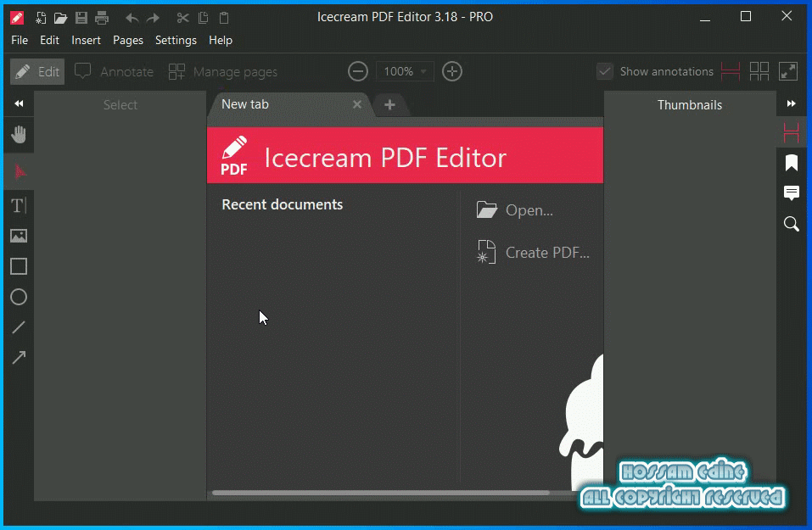Open Thumbnails panel icon in right sidebar
This screenshot has height=530, width=812.
click(792, 132)
